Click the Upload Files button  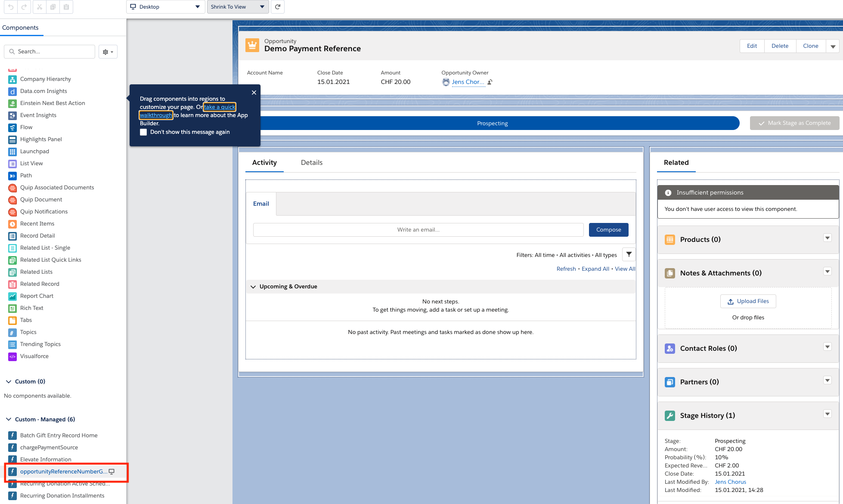[x=748, y=301]
